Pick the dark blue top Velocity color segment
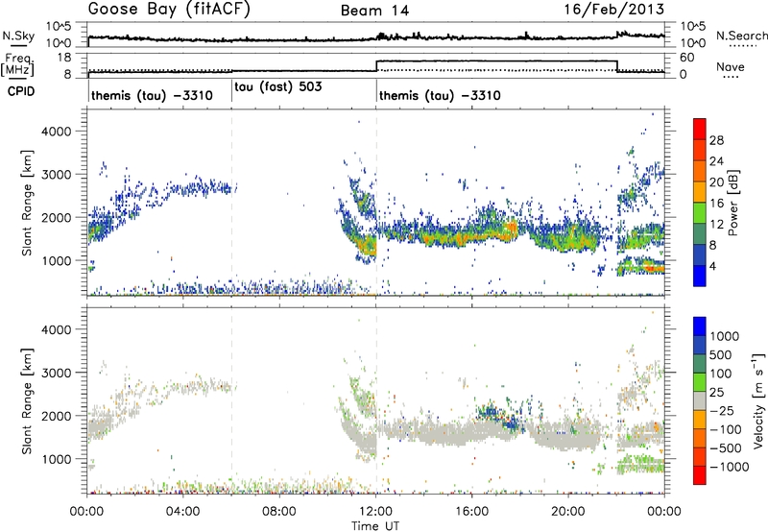This screenshot has width=768, height=532. [x=700, y=326]
